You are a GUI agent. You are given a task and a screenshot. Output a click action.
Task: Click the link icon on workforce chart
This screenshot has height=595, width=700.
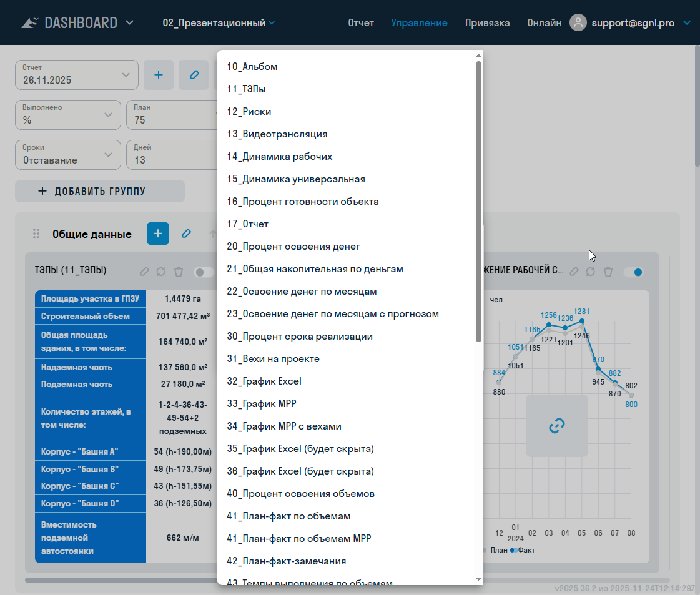(556, 426)
